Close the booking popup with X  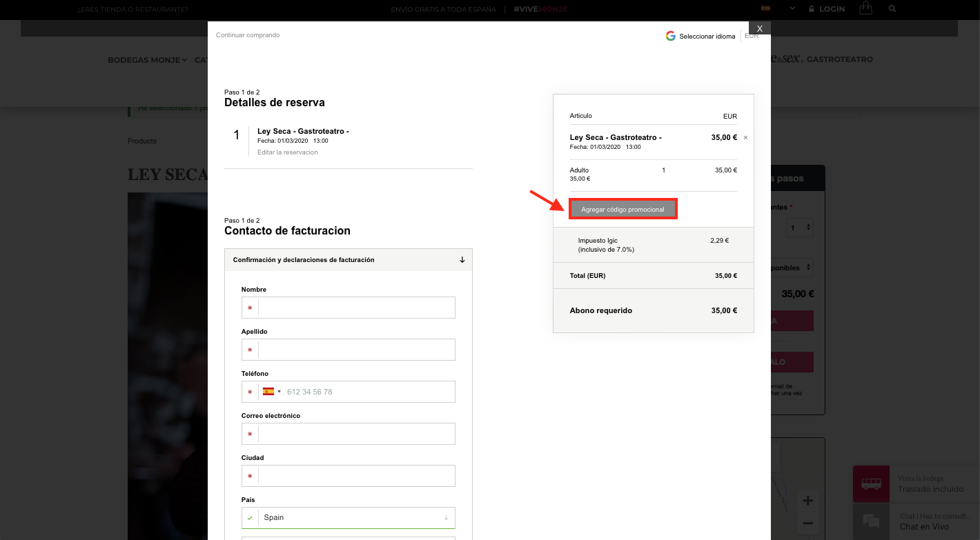coord(759,28)
